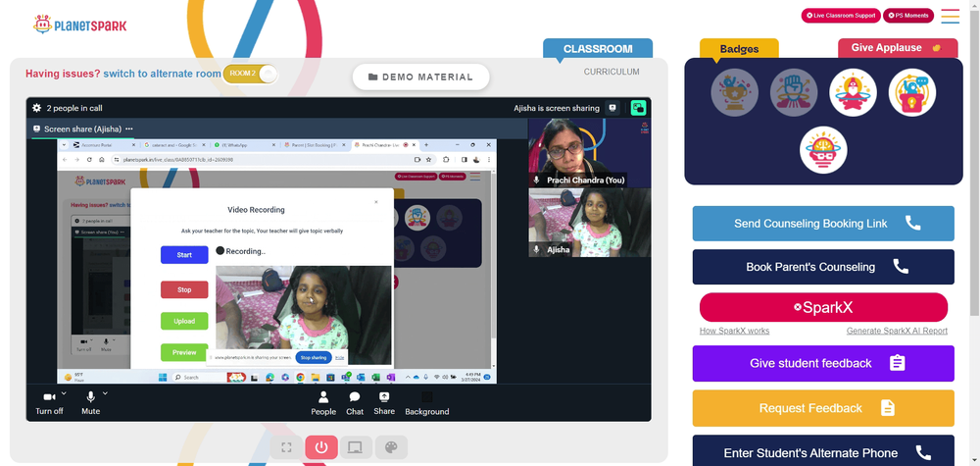This screenshot has width=980, height=466.
Task: Click the fullscreen icon below the call
Action: click(x=287, y=447)
